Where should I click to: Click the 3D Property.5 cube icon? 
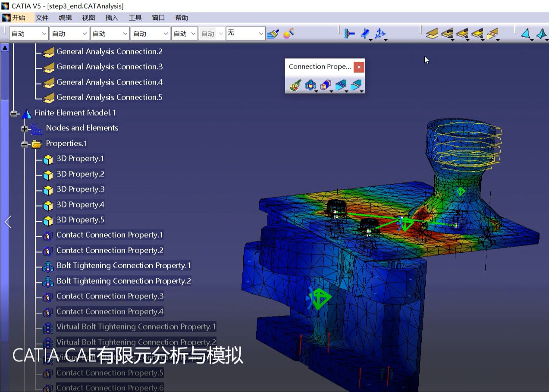pos(48,221)
